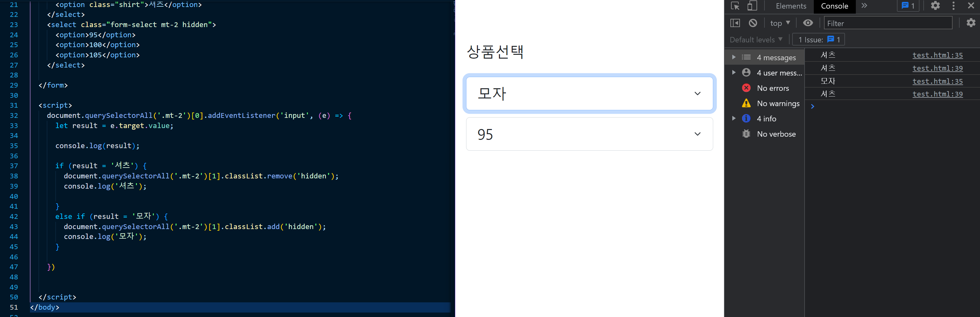980x317 pixels.
Task: Clear the console with the ban icon
Action: [752, 23]
